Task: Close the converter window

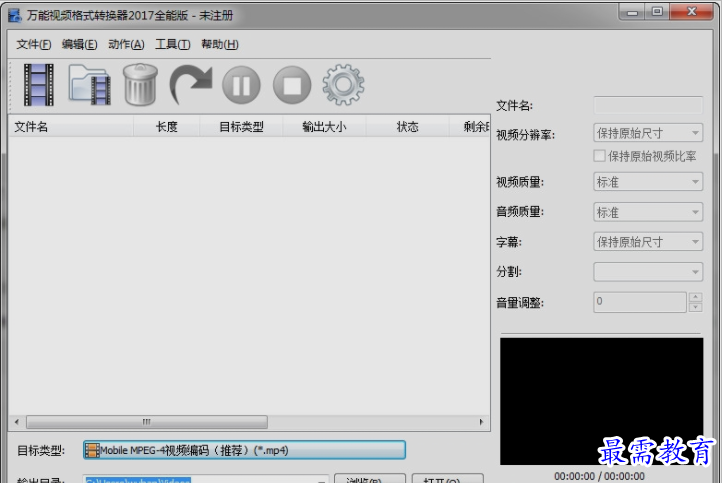Action: point(692,12)
